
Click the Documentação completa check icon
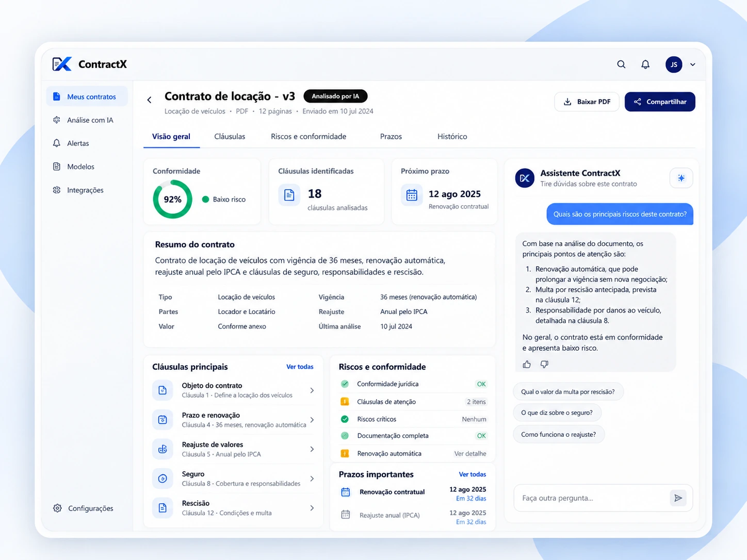tap(345, 436)
